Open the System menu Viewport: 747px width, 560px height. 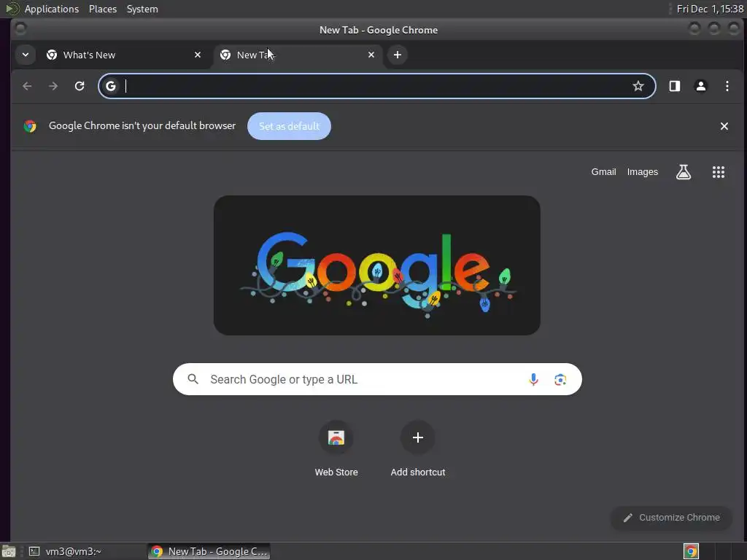tap(142, 9)
